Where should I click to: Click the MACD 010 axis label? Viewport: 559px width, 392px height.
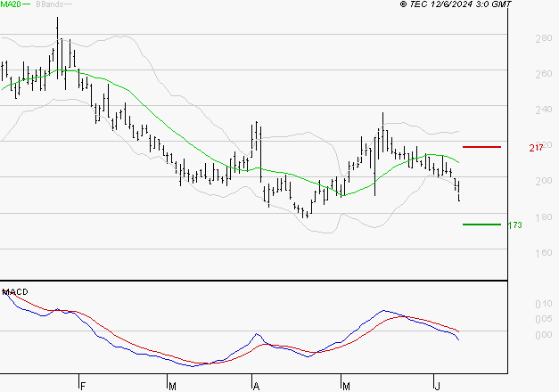pyautogui.click(x=544, y=304)
